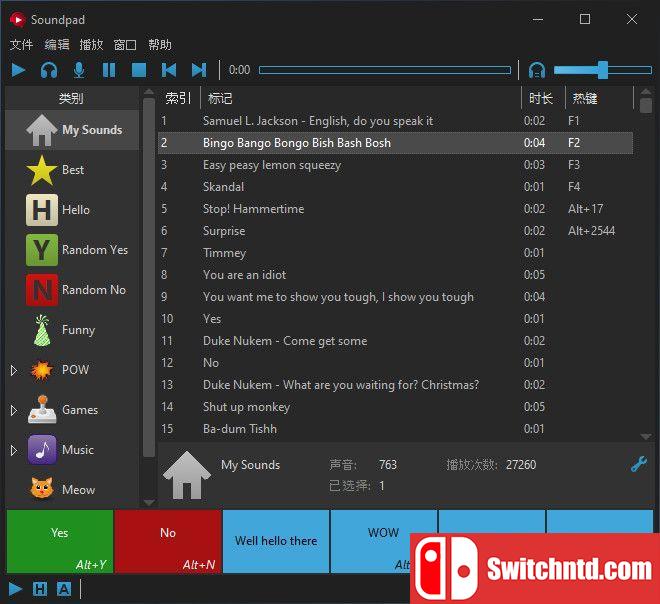Open the 播放 menu
The image size is (660, 604).
[x=91, y=45]
